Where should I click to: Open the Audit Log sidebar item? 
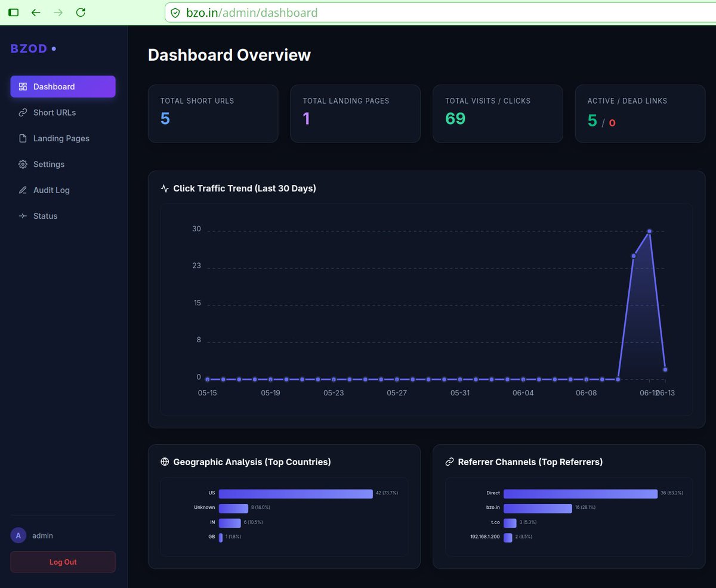point(63,190)
